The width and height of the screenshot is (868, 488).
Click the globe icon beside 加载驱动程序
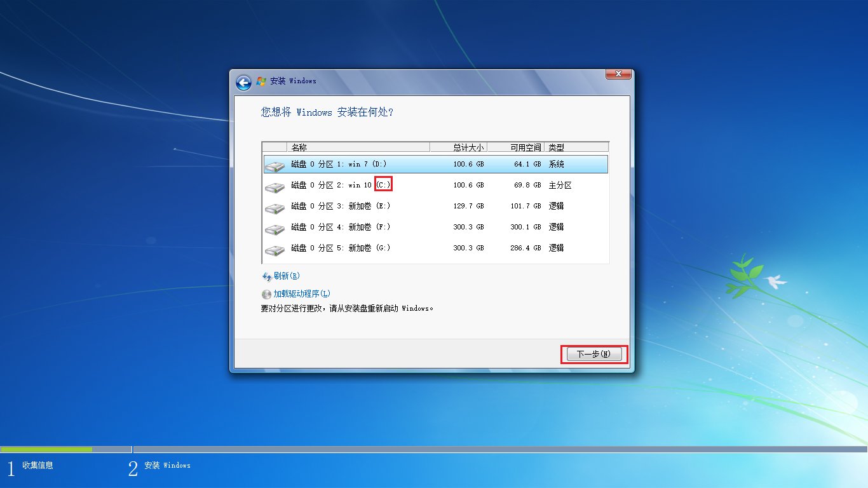tap(266, 293)
